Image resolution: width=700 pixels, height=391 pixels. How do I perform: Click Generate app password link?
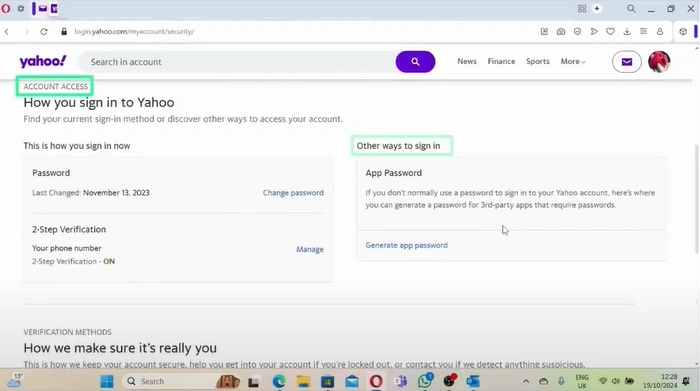tap(406, 245)
